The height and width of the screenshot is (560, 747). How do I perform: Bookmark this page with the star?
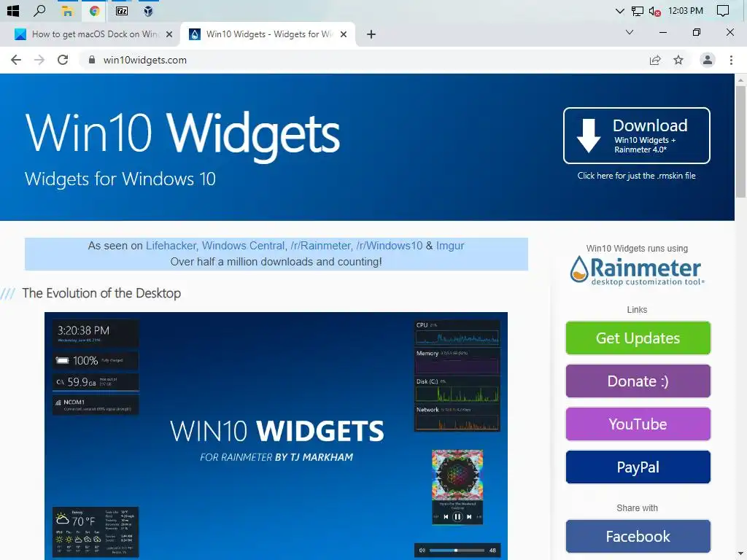(678, 60)
